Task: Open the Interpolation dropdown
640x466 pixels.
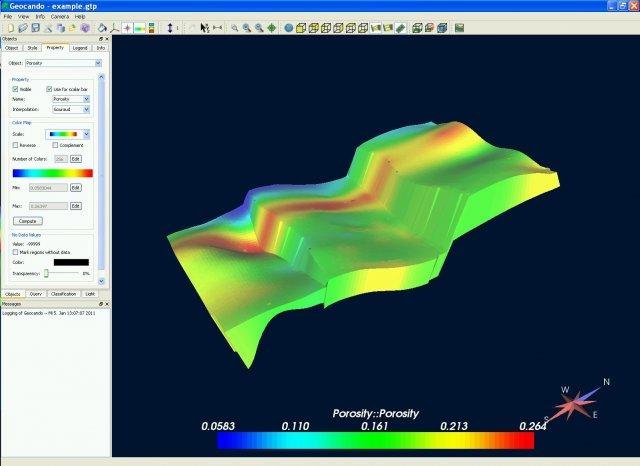Action: click(x=71, y=109)
